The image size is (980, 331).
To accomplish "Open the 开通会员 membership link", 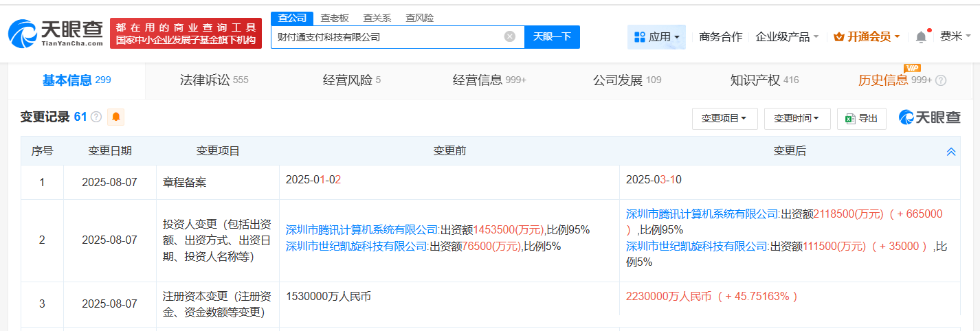I will pos(867,37).
